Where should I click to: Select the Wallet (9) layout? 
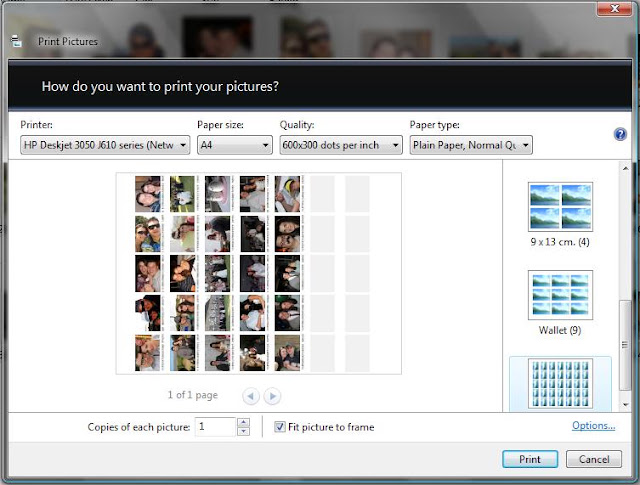[560, 303]
